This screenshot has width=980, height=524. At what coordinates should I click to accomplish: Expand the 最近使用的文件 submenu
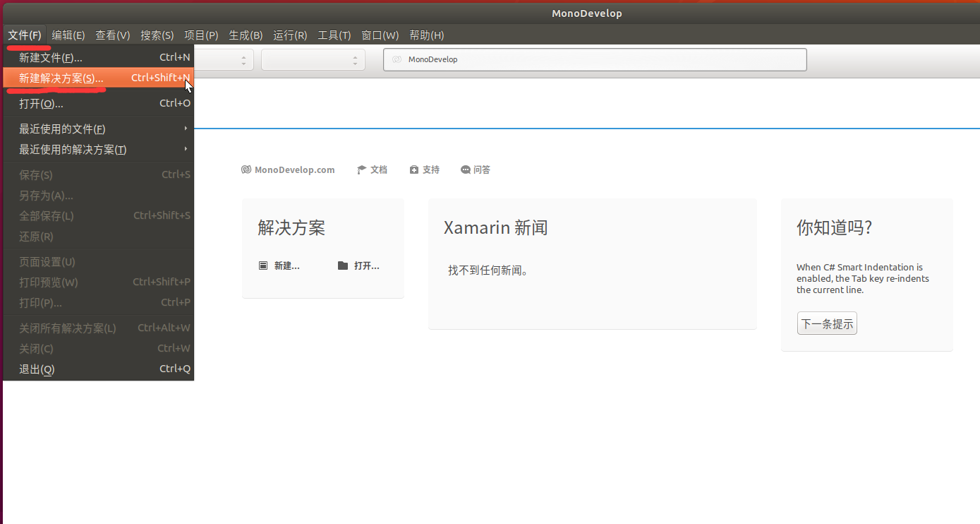(99, 129)
